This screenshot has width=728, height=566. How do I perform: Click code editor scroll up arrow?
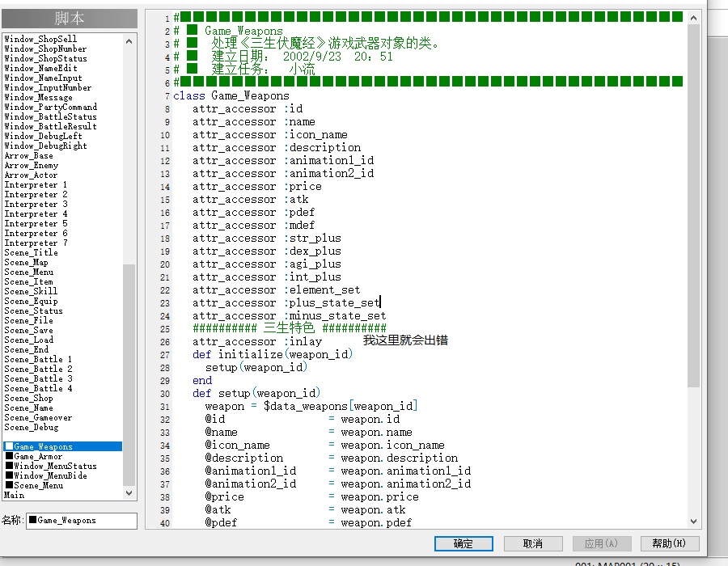coord(694,18)
